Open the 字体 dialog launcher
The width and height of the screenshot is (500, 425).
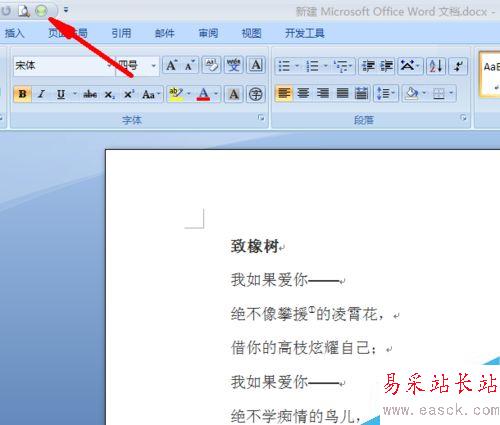tap(261, 118)
